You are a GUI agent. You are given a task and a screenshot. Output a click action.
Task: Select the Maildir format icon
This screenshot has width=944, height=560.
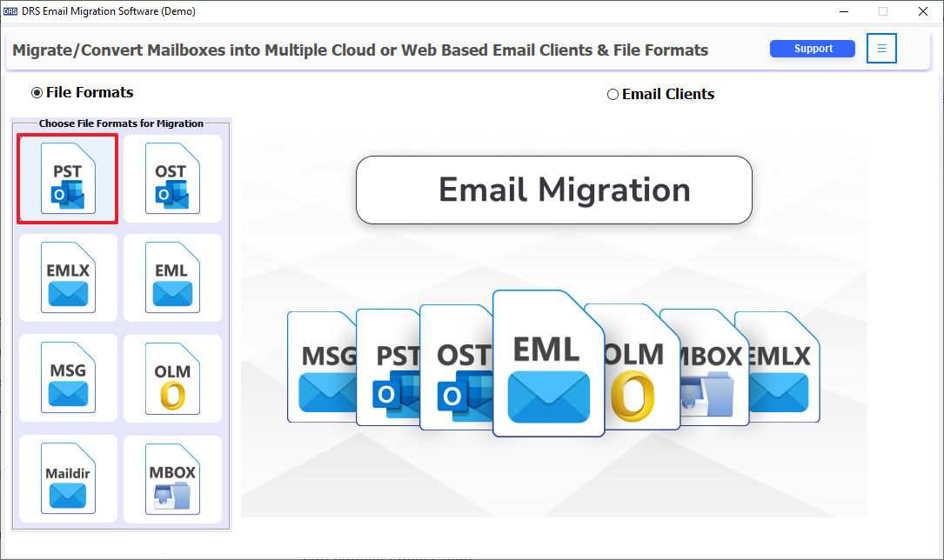point(68,479)
